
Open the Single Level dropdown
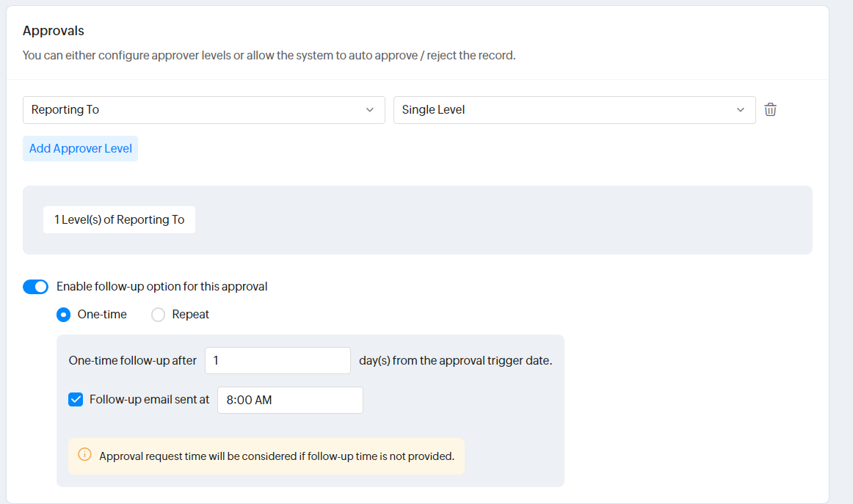tap(565, 110)
